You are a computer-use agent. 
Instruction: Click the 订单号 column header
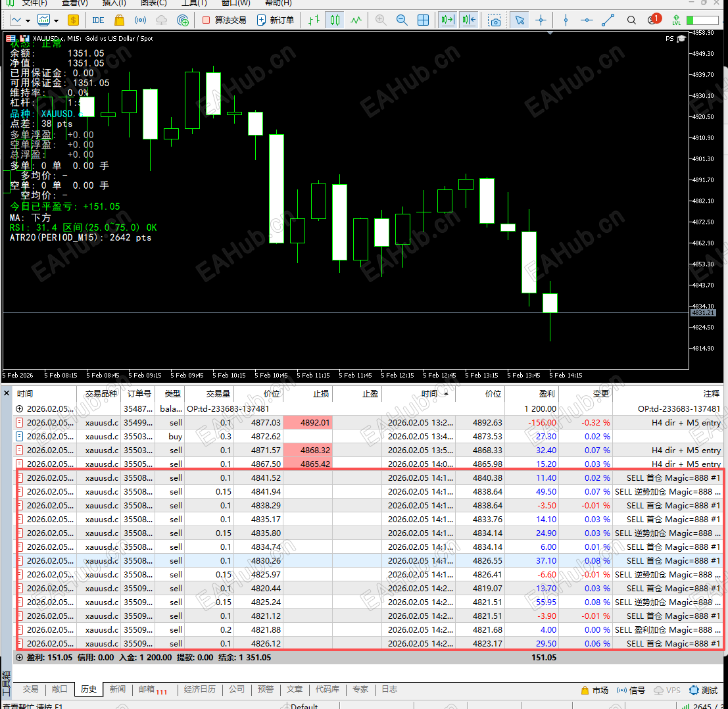point(139,394)
